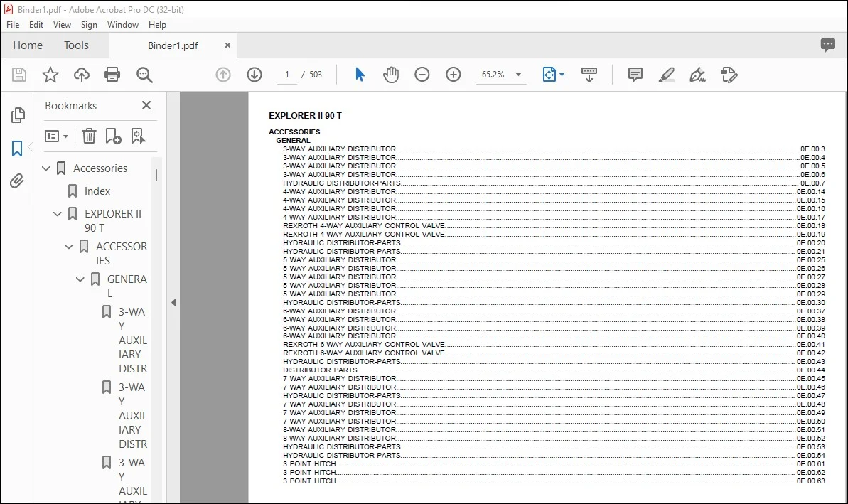Viewport: 848px width, 504px height.
Task: Go to previous page arrow
Action: click(223, 75)
